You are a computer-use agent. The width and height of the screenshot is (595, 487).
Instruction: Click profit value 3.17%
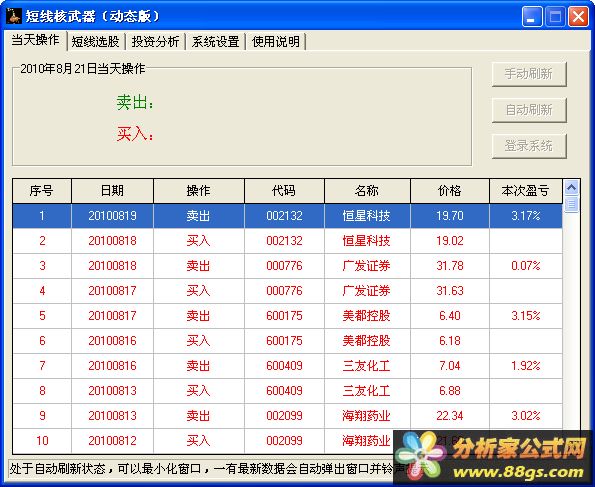[x=526, y=216]
